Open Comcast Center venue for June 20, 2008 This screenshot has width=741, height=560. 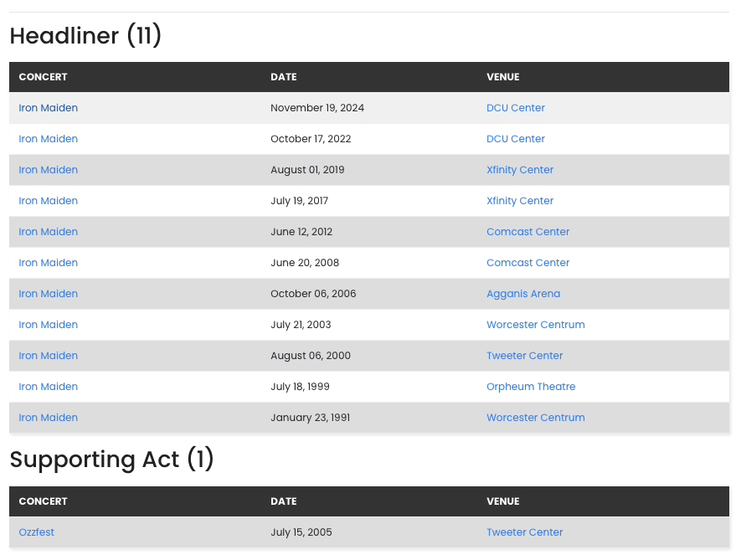coord(527,263)
